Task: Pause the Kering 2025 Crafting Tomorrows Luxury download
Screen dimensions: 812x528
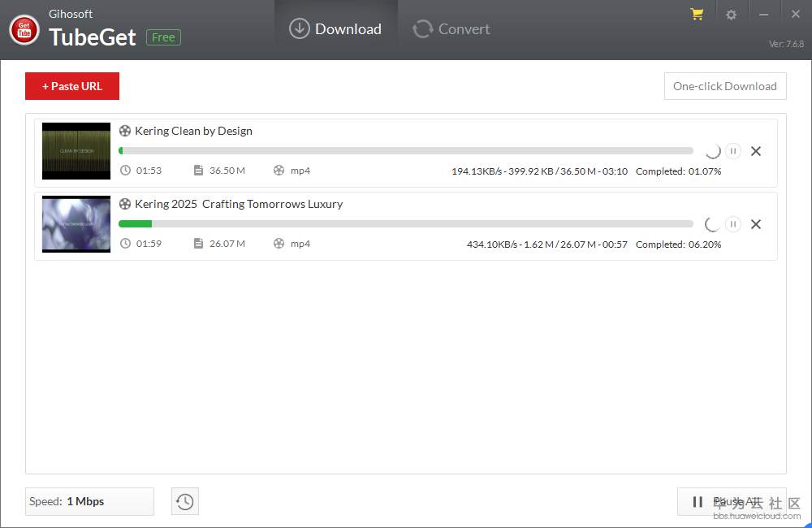Action: [733, 224]
